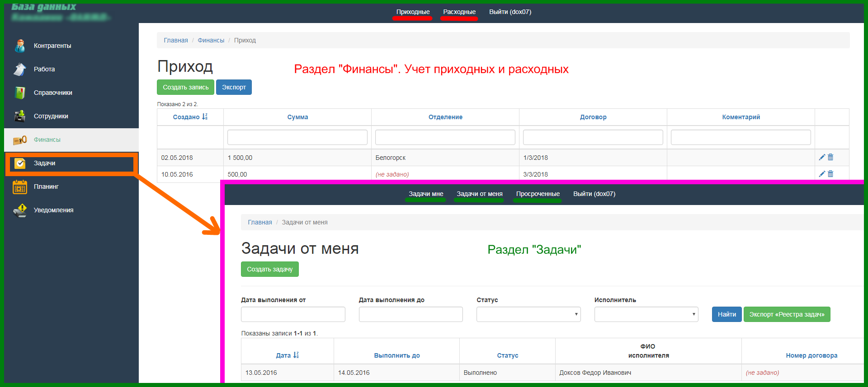Open the Задачи от меня tab
Image resolution: width=868 pixels, height=387 pixels.
479,194
